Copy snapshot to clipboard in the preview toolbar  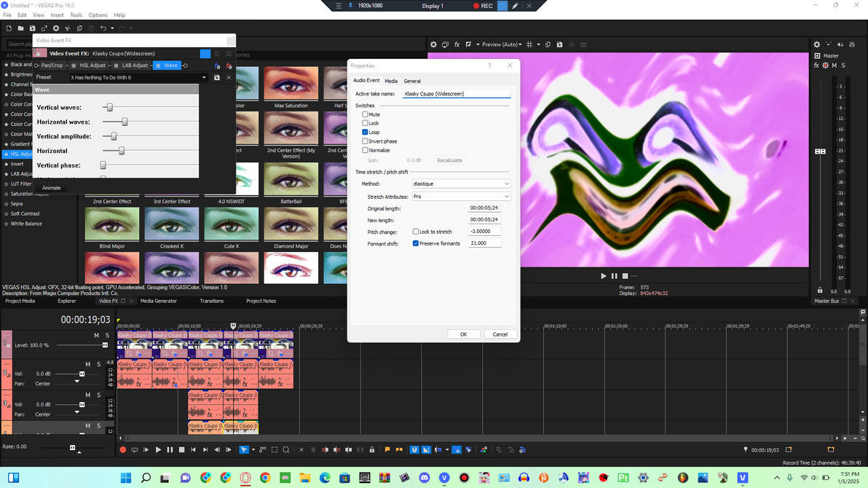[x=548, y=44]
